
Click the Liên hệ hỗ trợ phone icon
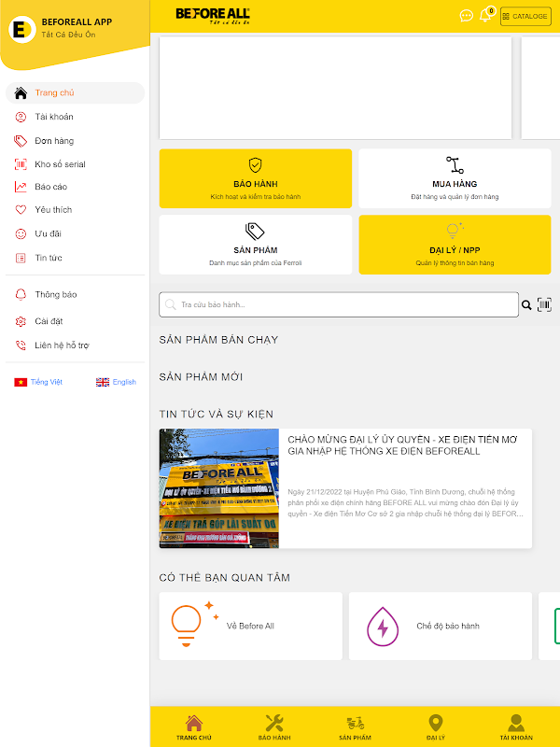click(21, 345)
